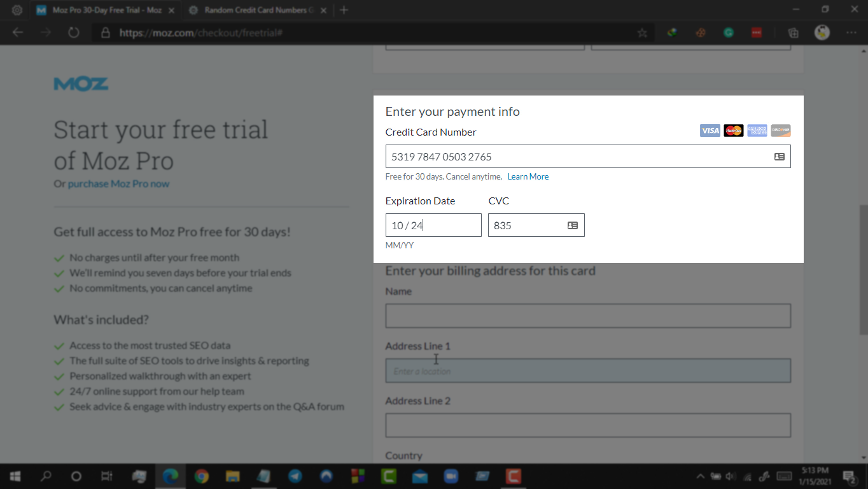Click the settings gear tab icon
The image size is (868, 489).
[x=17, y=10]
